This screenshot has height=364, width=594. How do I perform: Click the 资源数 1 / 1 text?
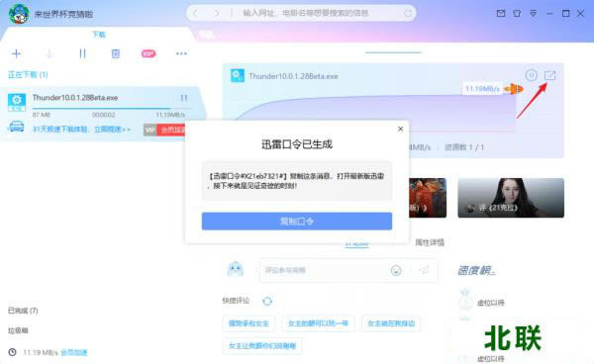click(x=464, y=147)
